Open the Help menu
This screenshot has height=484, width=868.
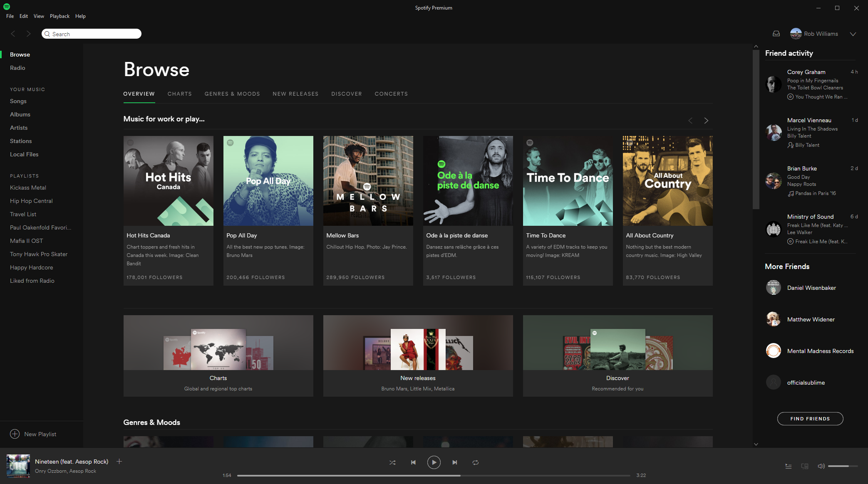click(x=80, y=16)
